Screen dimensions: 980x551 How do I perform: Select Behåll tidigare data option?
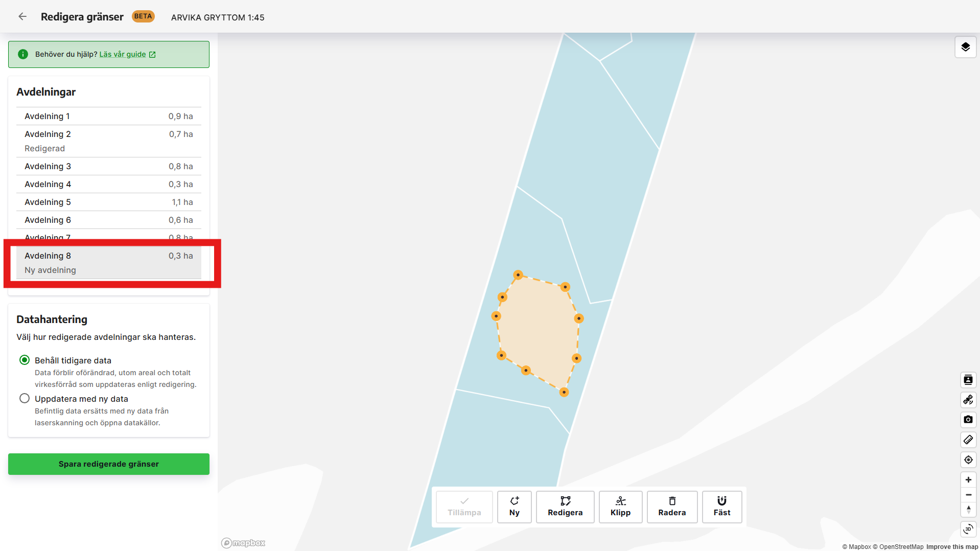point(25,360)
